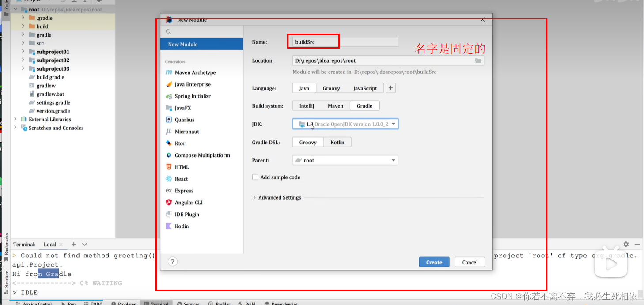Viewport: 644px width, 305px height.
Task: Click the Create button
Action: pyautogui.click(x=434, y=262)
